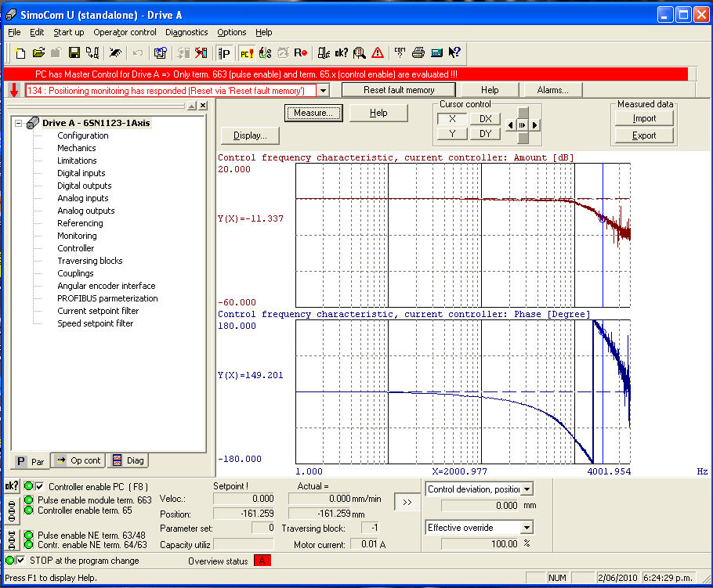Click the context help arrow-question icon

(454, 53)
